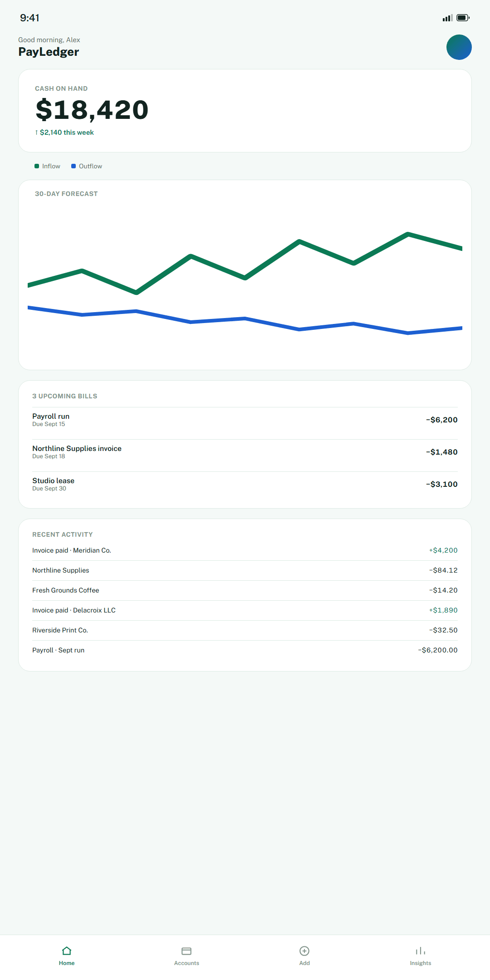Open Payroll · Sept run transaction
Viewport: 490px width, 980px height.
pos(245,650)
